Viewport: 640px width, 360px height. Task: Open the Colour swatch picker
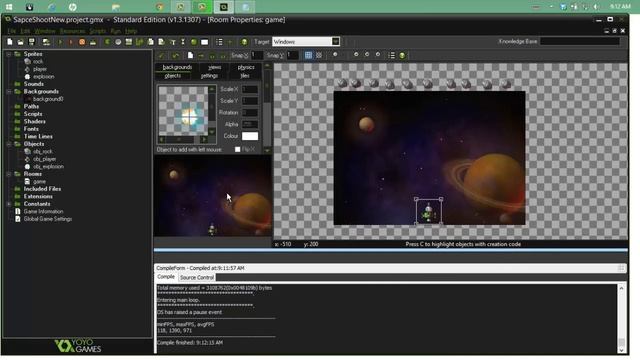(250, 136)
